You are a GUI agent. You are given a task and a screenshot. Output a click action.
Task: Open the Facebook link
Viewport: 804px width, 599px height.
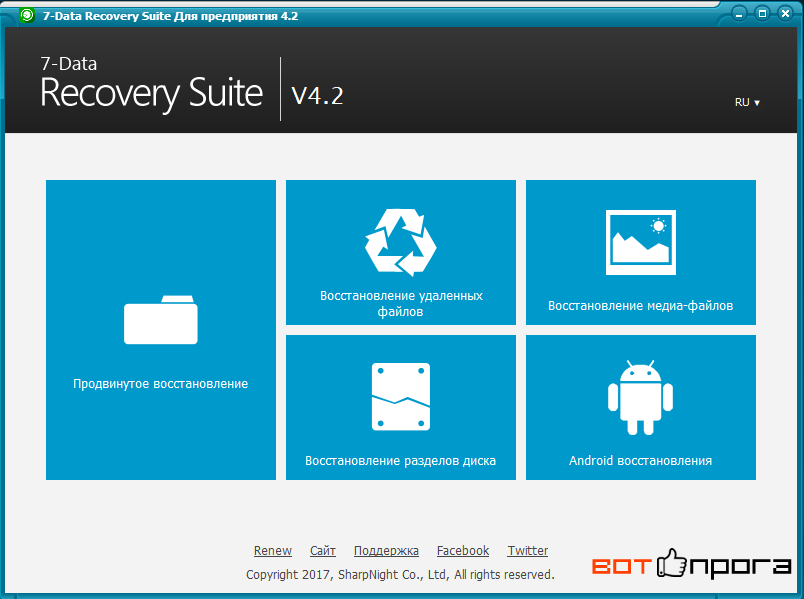pyautogui.click(x=463, y=551)
